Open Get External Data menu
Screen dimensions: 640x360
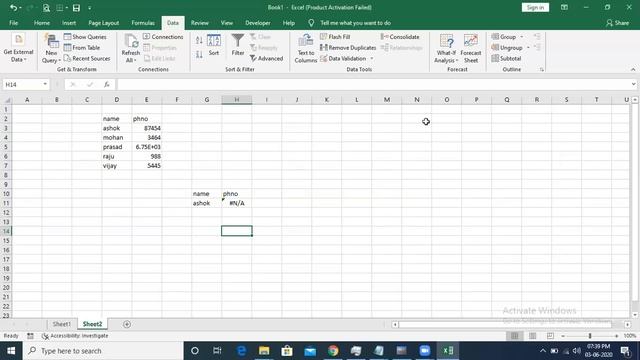tap(18, 48)
